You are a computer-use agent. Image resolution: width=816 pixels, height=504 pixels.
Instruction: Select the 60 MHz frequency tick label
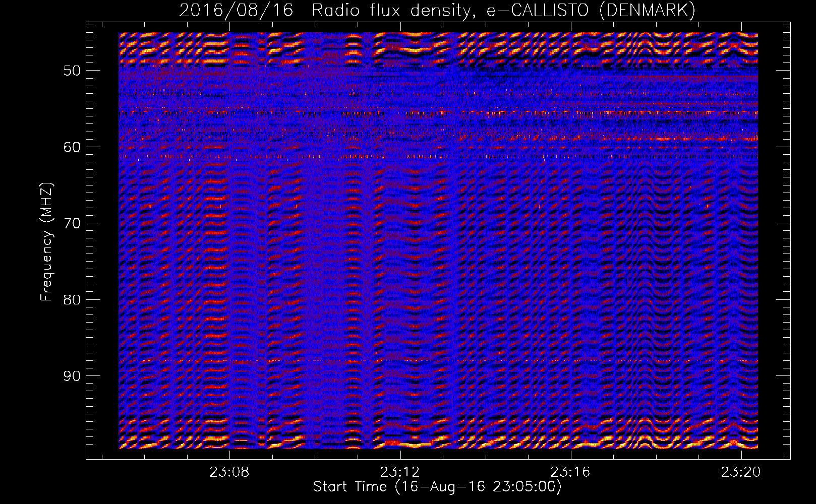[x=72, y=147]
